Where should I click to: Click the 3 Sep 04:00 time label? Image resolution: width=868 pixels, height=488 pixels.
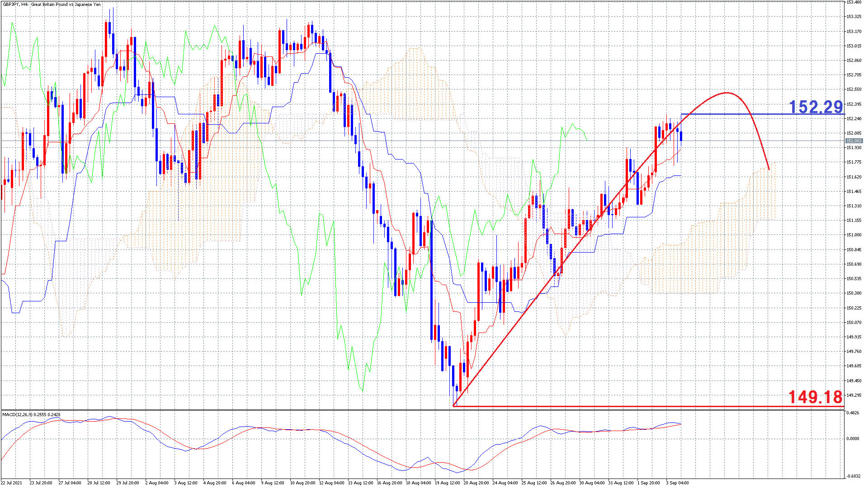click(x=677, y=483)
